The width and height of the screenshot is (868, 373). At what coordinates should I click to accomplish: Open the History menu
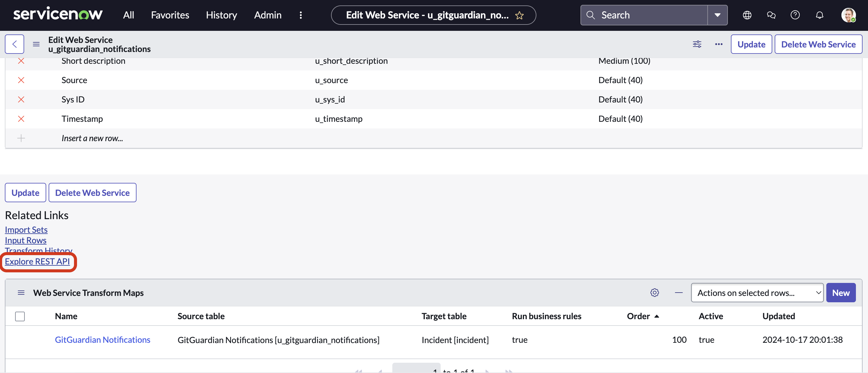tap(221, 15)
